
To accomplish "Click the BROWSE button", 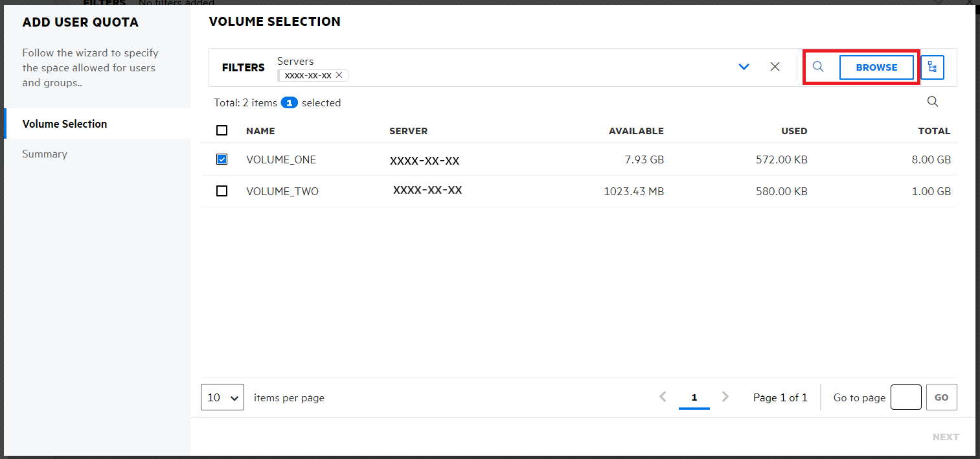I will coord(876,67).
